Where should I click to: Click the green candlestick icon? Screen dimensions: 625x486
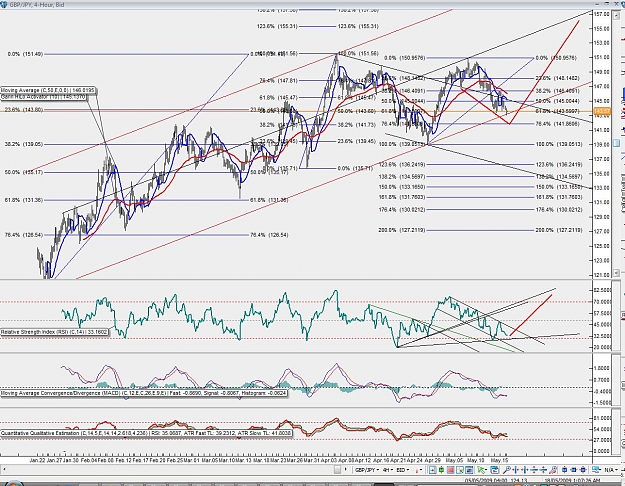coord(441,470)
